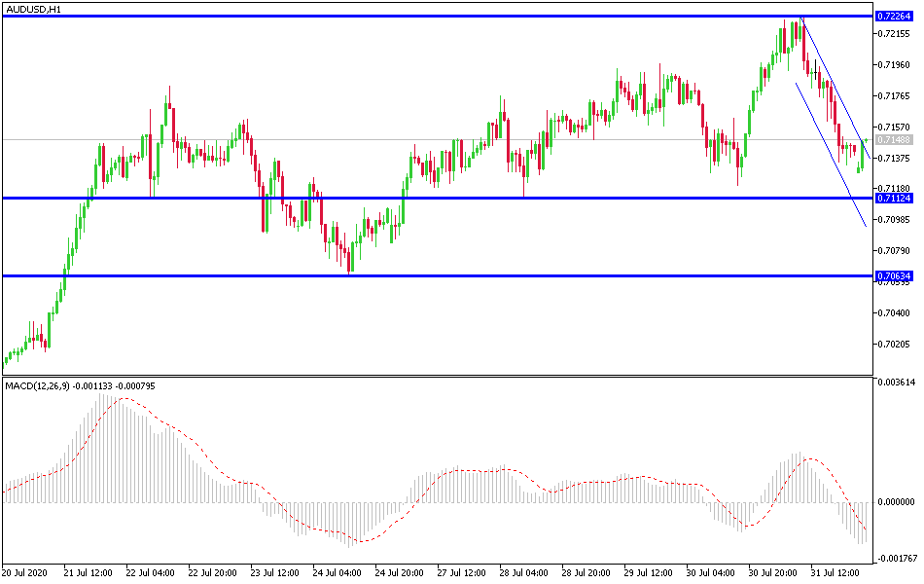
Task: Click the 24 Jul 04:00 time marker
Action: click(336, 572)
